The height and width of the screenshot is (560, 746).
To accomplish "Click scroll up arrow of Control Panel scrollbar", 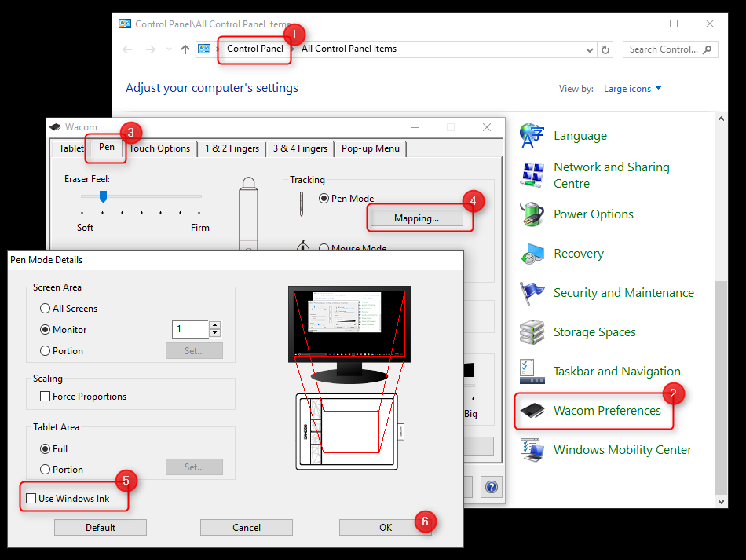I will (x=721, y=119).
